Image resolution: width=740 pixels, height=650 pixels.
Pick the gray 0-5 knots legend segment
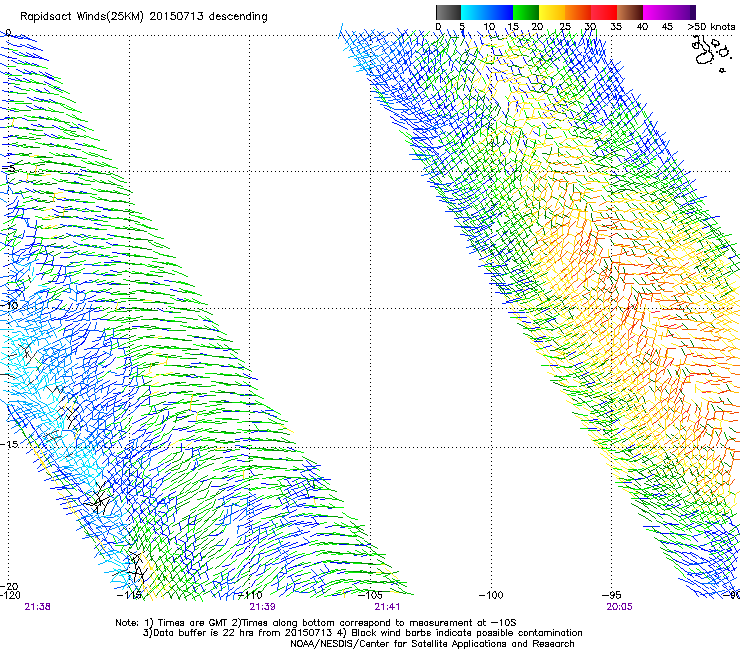click(448, 12)
